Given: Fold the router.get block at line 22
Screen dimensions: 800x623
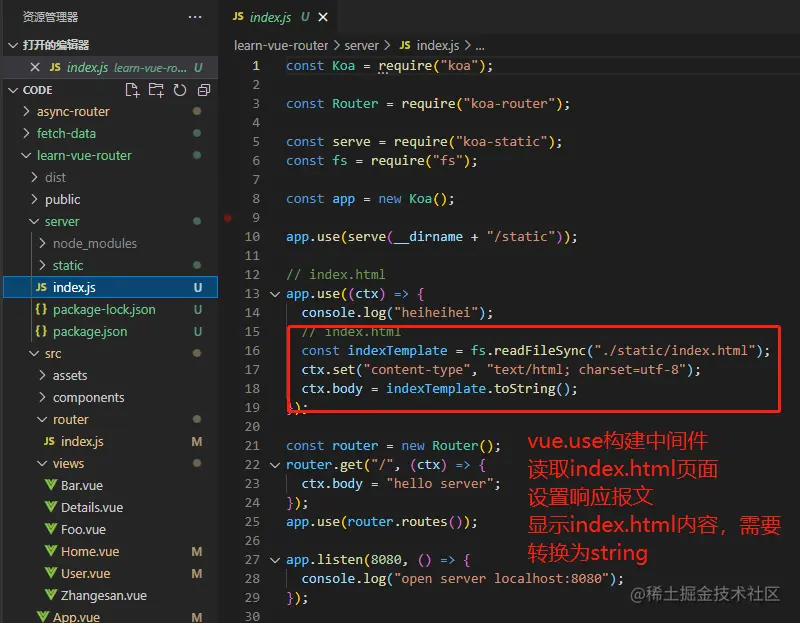Looking at the screenshot, I should pyautogui.click(x=275, y=465).
